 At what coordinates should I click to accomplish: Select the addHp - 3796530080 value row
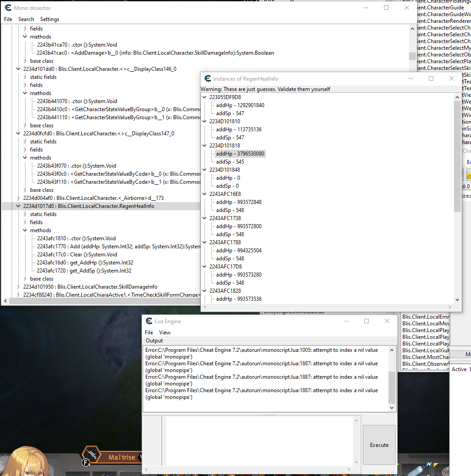click(x=240, y=154)
